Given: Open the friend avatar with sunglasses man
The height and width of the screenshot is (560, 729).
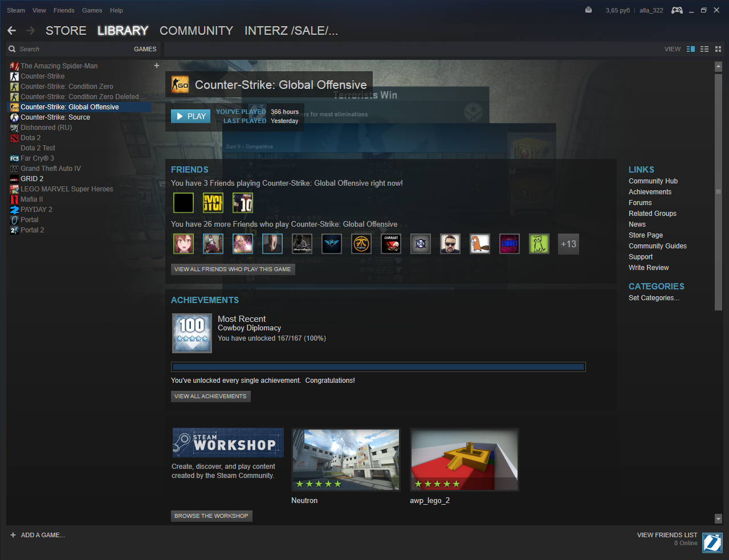Looking at the screenshot, I should pyautogui.click(x=450, y=244).
